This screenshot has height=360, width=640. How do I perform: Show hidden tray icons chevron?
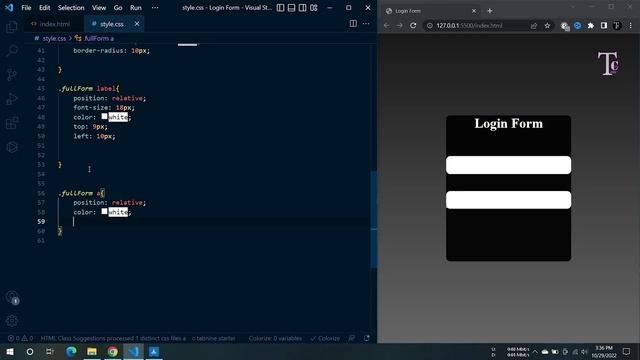pyautogui.click(x=535, y=351)
